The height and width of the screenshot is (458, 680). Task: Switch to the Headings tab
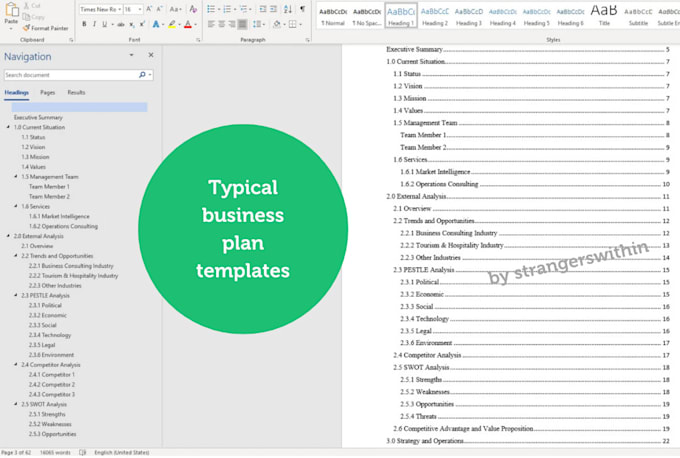(16, 92)
